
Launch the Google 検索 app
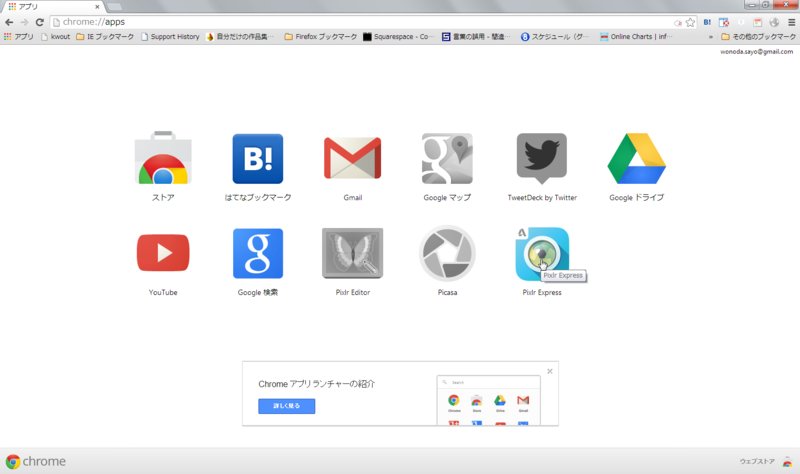[x=258, y=253]
